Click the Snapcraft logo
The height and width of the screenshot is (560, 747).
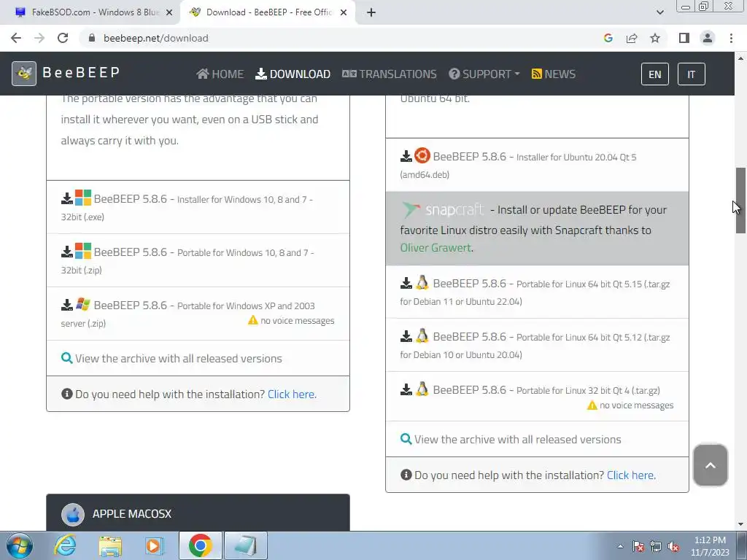tap(443, 209)
